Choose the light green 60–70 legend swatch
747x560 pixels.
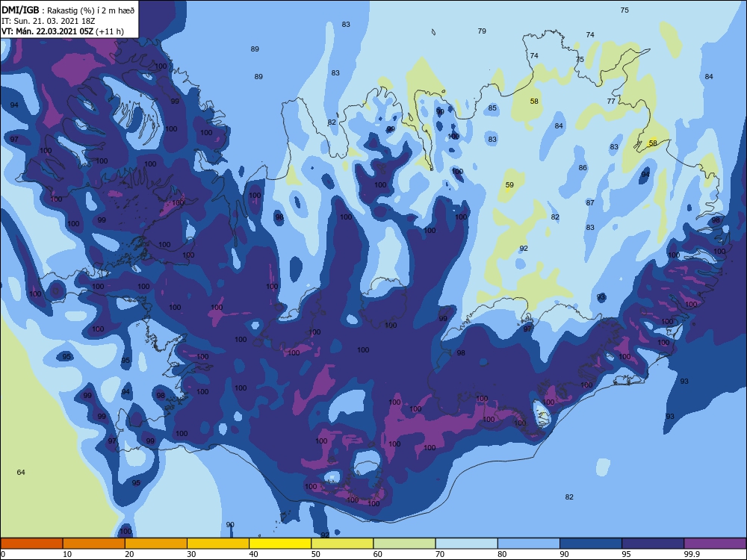(x=404, y=544)
